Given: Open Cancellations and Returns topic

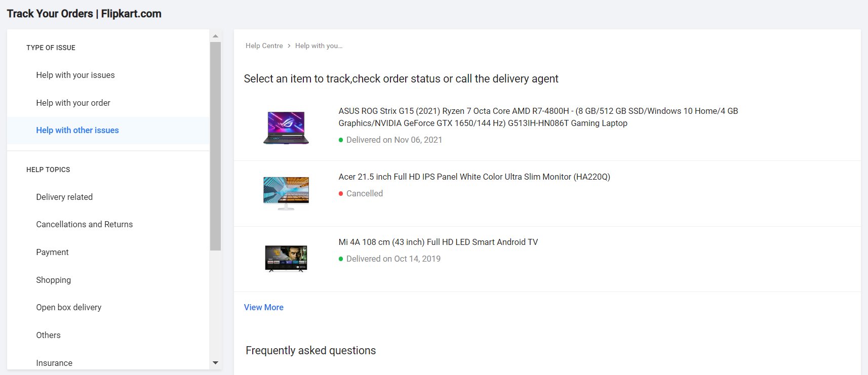Looking at the screenshot, I should tap(85, 224).
